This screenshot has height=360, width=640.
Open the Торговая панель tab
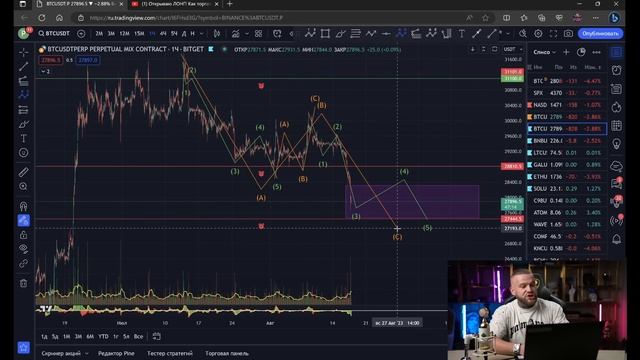pyautogui.click(x=227, y=353)
